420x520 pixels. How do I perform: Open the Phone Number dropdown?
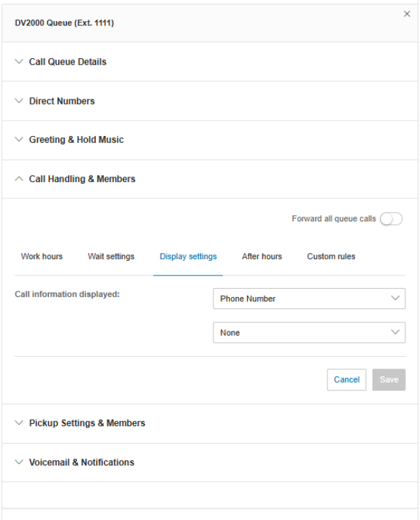point(309,299)
